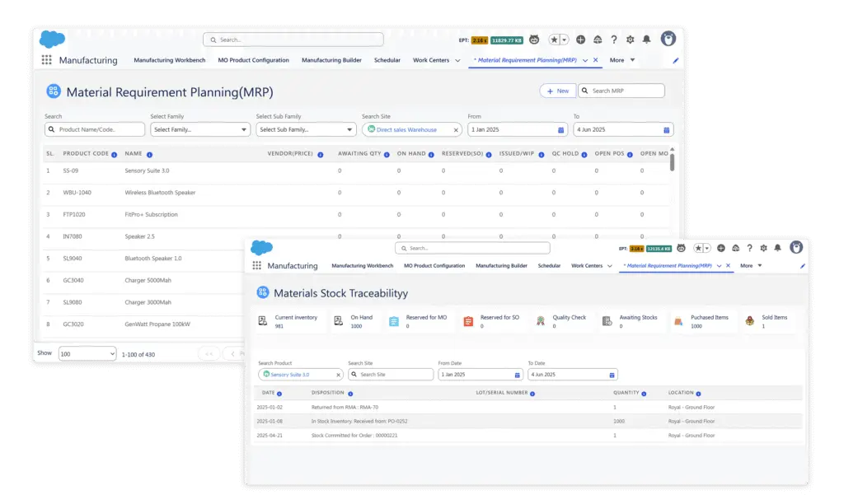Click the Reserved for MO icon in Traceability window
Image resolution: width=844 pixels, height=504 pixels.
(x=394, y=321)
